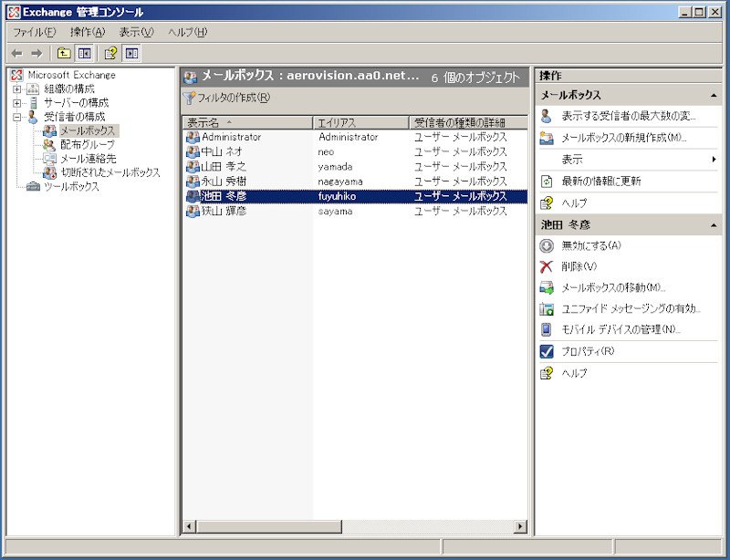Click the ユニファイド メッセージング icon
This screenshot has height=560, width=730.
[x=547, y=308]
